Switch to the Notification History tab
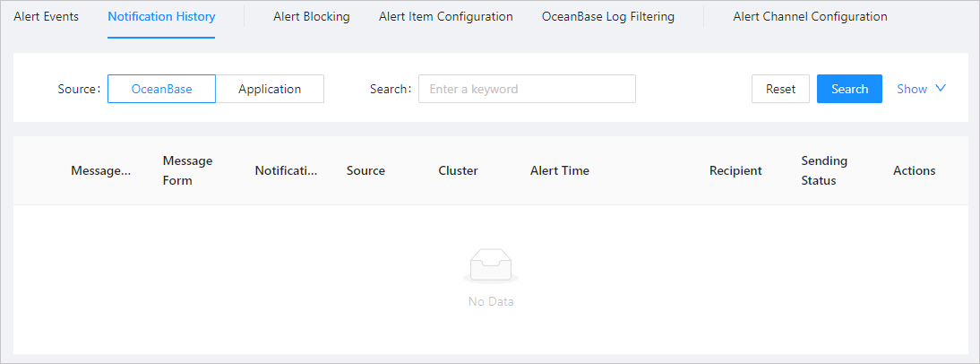980x364 pixels. [x=161, y=16]
